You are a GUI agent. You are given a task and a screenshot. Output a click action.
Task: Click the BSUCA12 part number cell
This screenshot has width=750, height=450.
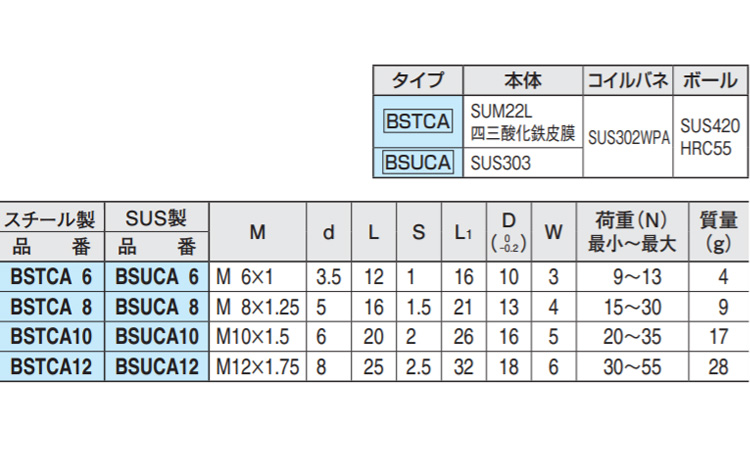click(157, 367)
